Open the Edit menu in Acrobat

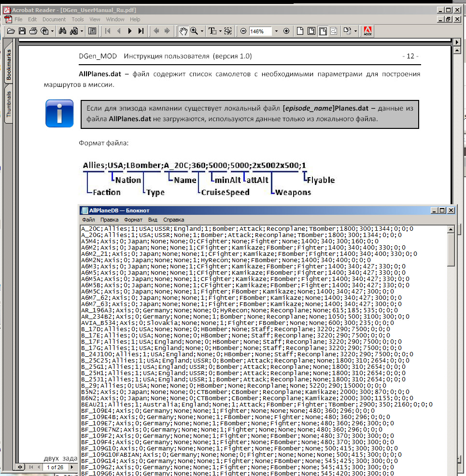click(32, 19)
